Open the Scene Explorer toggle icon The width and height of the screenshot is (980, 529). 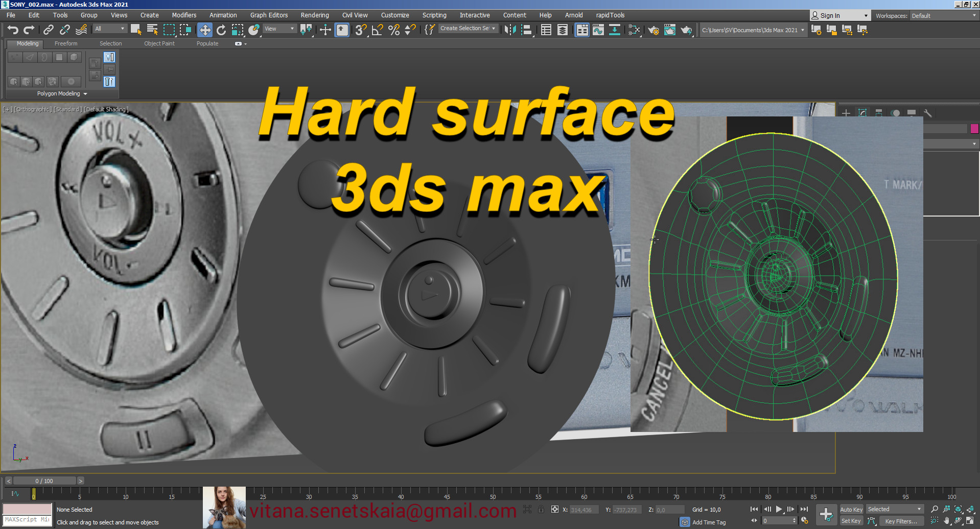[x=546, y=30]
